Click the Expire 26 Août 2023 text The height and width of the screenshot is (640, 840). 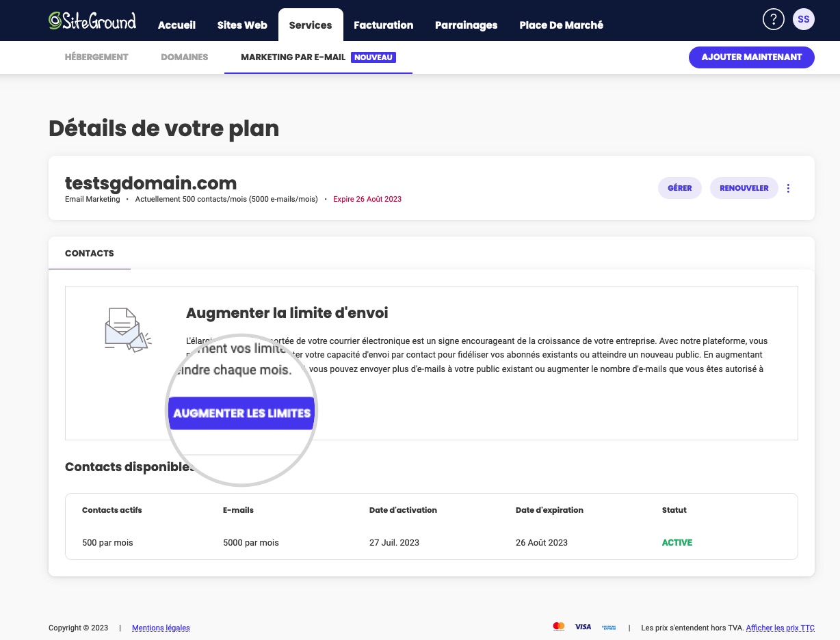click(x=367, y=200)
